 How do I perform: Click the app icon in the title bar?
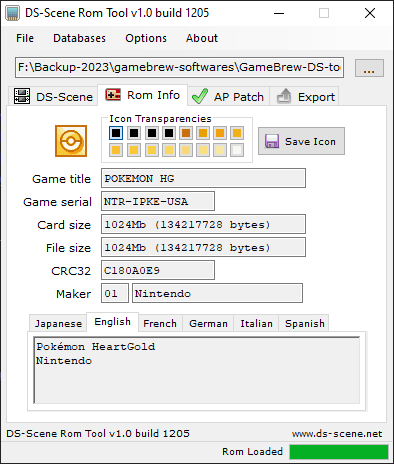pos(12,13)
